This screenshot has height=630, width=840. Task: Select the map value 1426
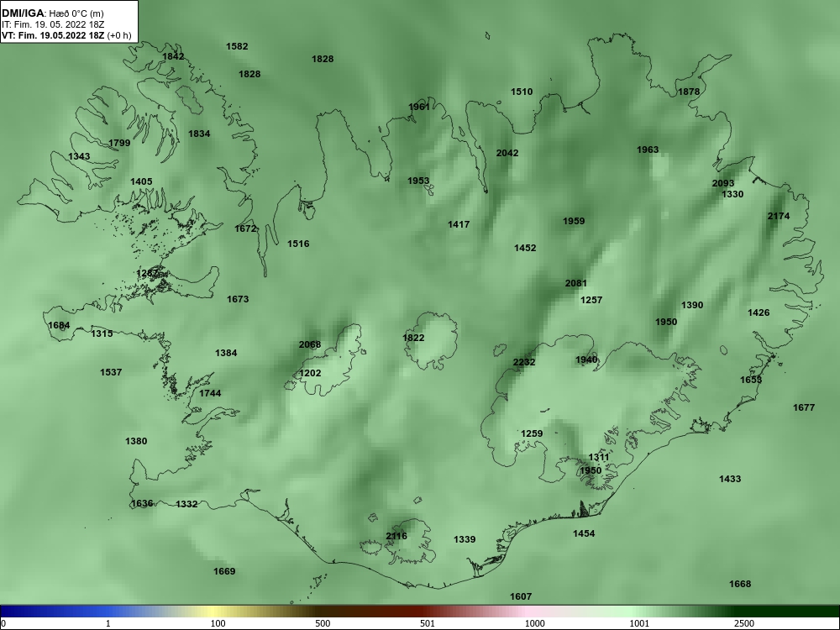click(758, 312)
